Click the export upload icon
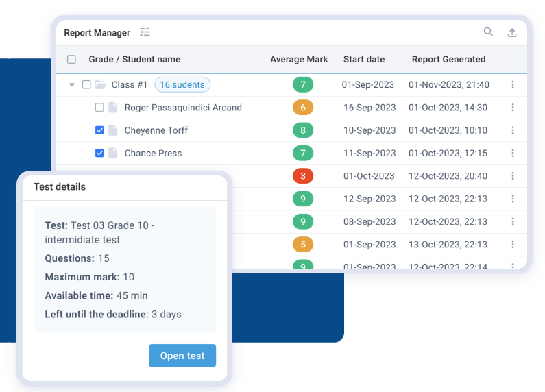 [511, 32]
